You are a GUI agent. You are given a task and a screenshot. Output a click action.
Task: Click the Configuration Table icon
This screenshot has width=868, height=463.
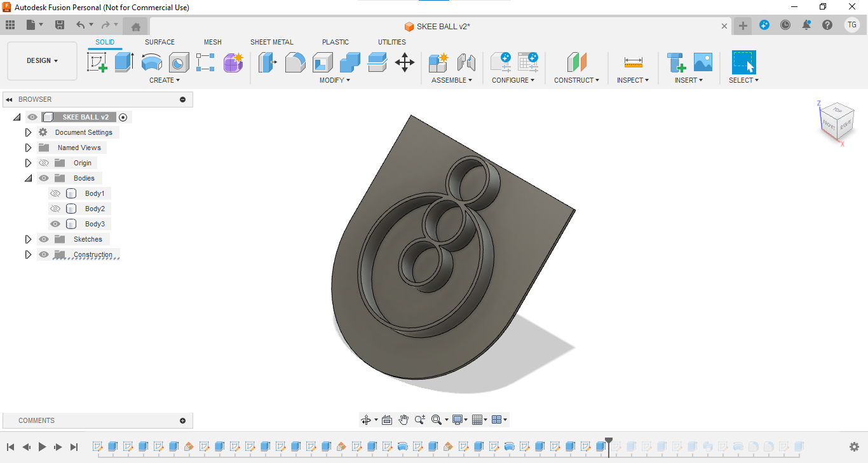tap(527, 62)
